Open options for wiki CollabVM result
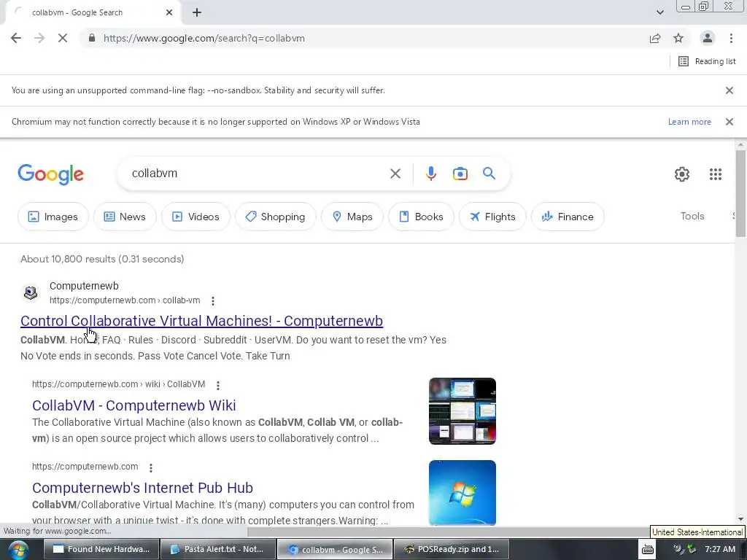747x560 pixels. point(218,385)
